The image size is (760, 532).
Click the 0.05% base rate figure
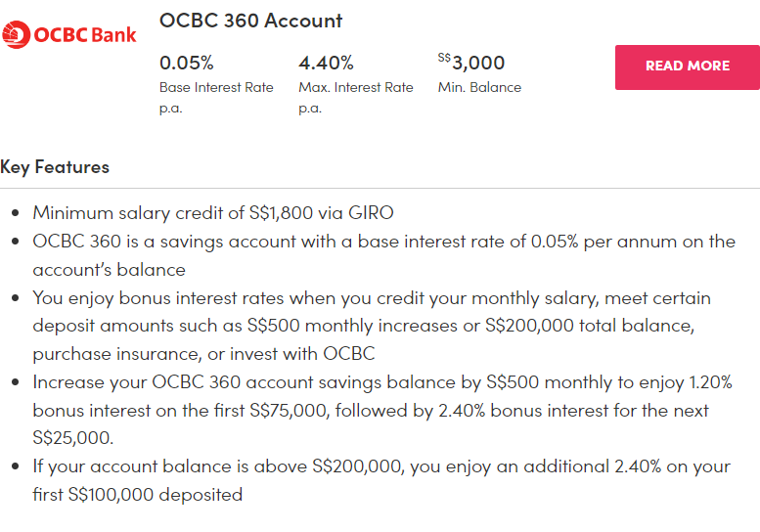point(186,64)
